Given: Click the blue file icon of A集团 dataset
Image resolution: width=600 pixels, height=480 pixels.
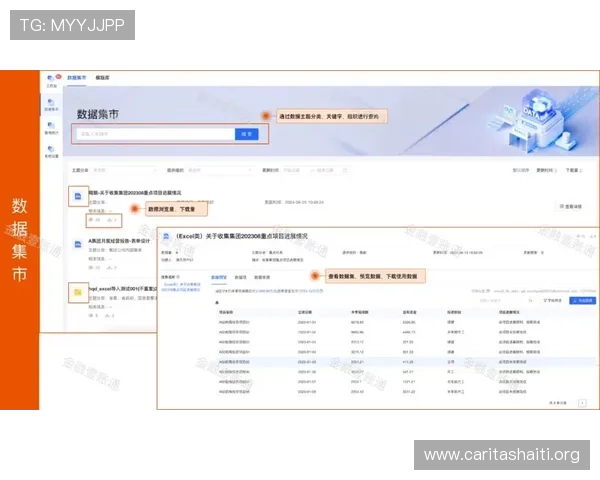Looking at the screenshot, I should pyautogui.click(x=76, y=246).
